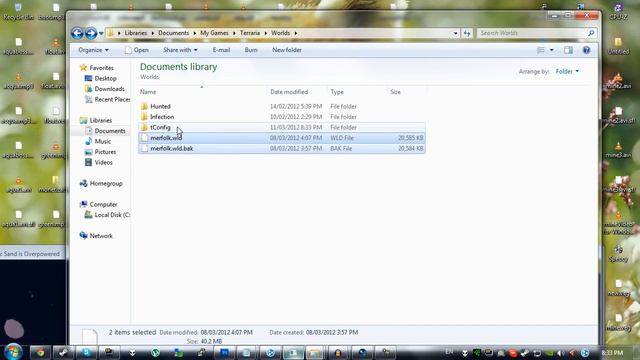Open Skype from the taskbar
640x360 pixels.
pyautogui.click(x=86, y=353)
